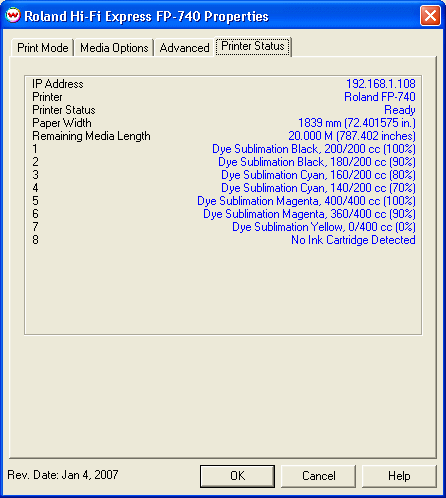Select the Paper Width 1839 mm entry
The image size is (446, 498).
(x=357, y=123)
